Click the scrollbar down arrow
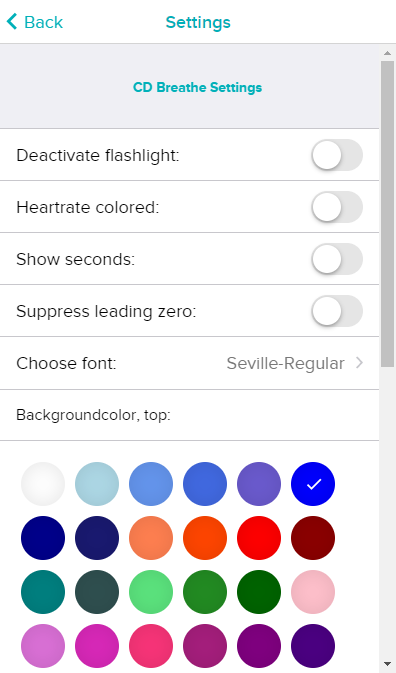Viewport: 396px width, 673px height. (387, 664)
